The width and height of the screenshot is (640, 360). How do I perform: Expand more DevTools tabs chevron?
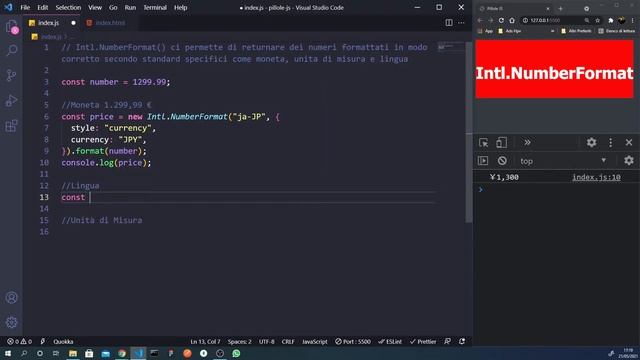click(x=527, y=142)
